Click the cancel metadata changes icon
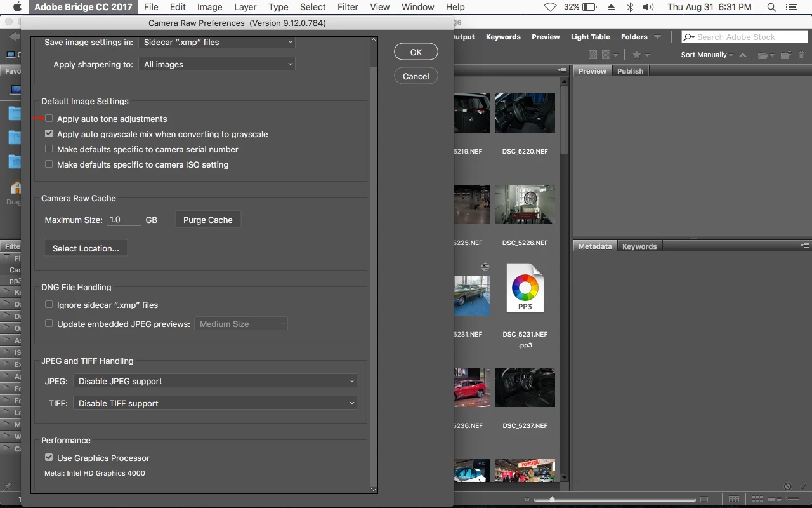The height and width of the screenshot is (508, 812). [787, 486]
